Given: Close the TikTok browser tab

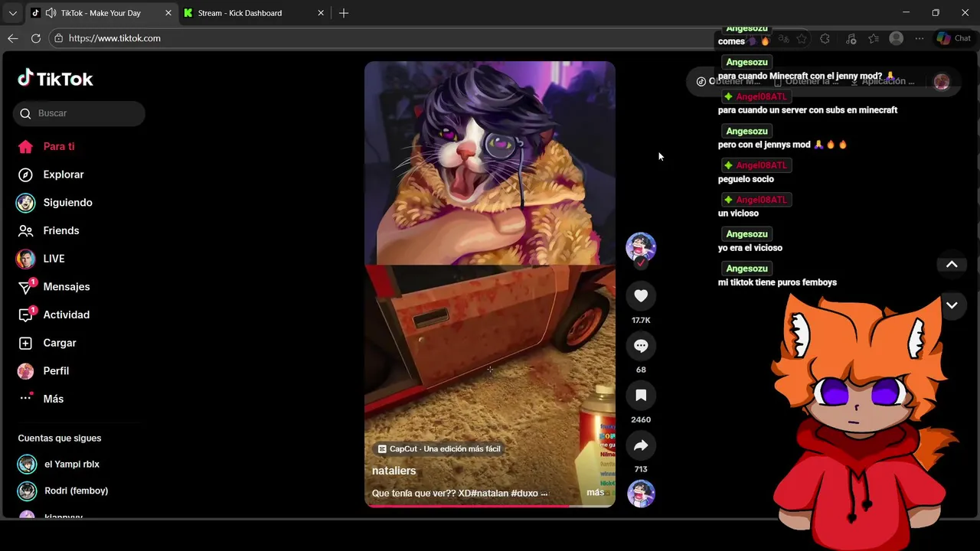Looking at the screenshot, I should click(168, 13).
